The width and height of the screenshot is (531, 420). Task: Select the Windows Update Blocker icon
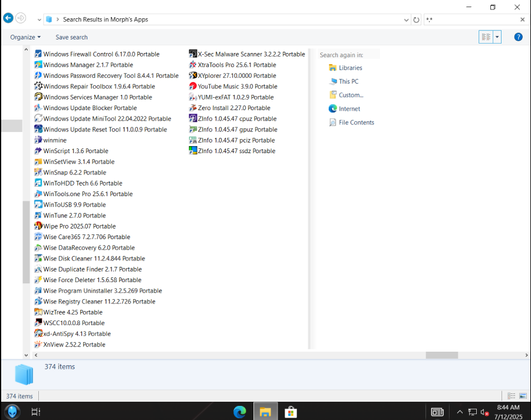tap(38, 108)
